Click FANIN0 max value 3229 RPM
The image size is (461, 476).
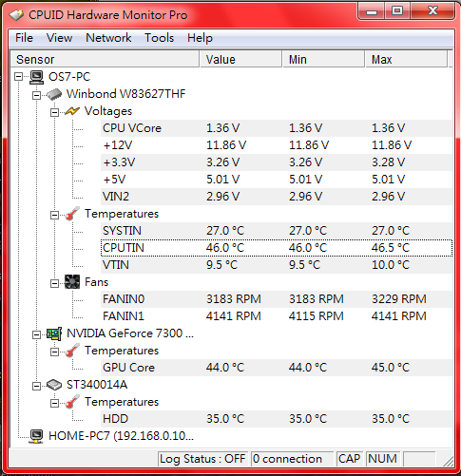pos(399,299)
